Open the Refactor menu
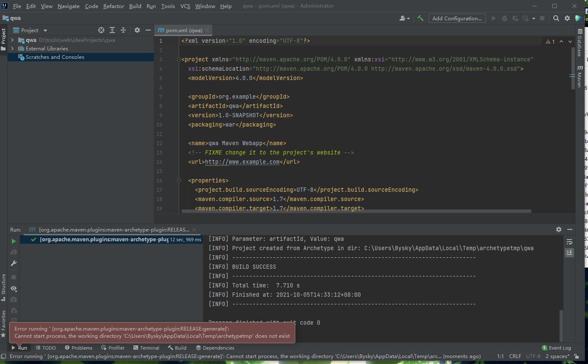Viewport: 588px width, 364px height. tap(114, 6)
